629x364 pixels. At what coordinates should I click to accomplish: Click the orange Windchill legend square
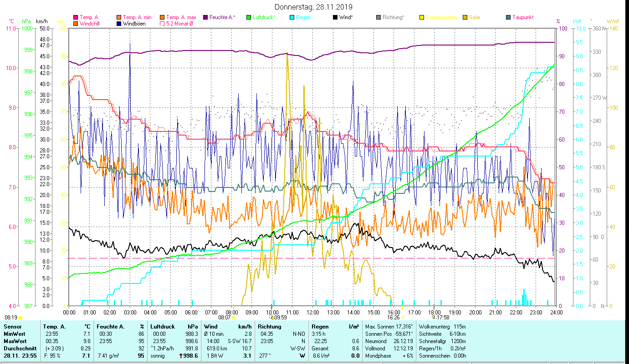pos(76,24)
